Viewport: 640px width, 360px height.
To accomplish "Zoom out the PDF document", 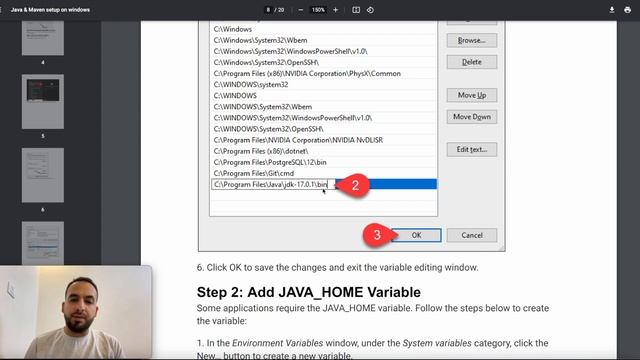I will 301,10.
